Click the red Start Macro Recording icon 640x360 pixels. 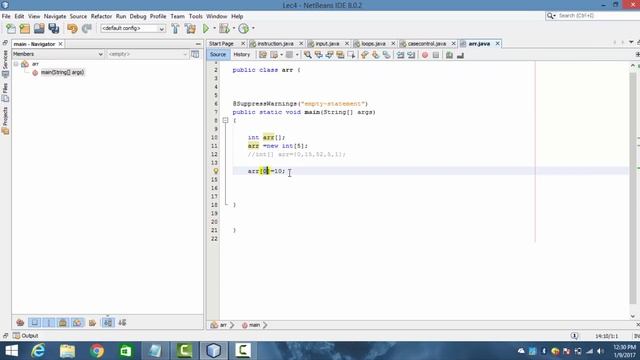click(x=425, y=55)
